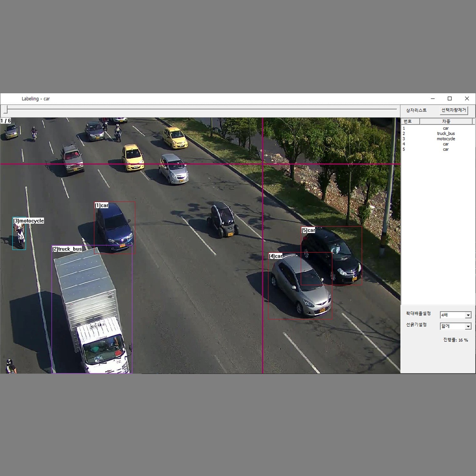The width and height of the screenshot is (476, 476).
Task: Open the 확대배율설정 zoom dropdown
Action: tap(468, 315)
